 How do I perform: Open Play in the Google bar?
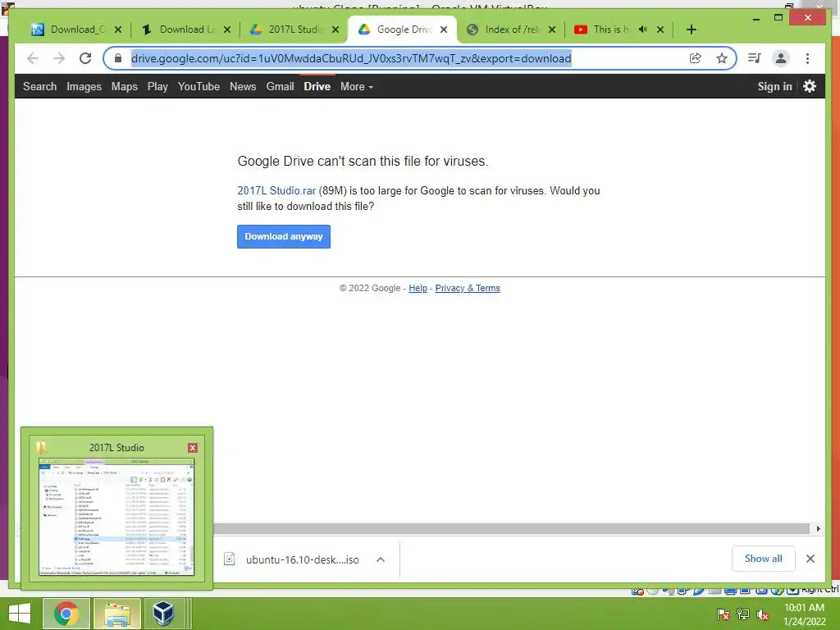pos(157,87)
